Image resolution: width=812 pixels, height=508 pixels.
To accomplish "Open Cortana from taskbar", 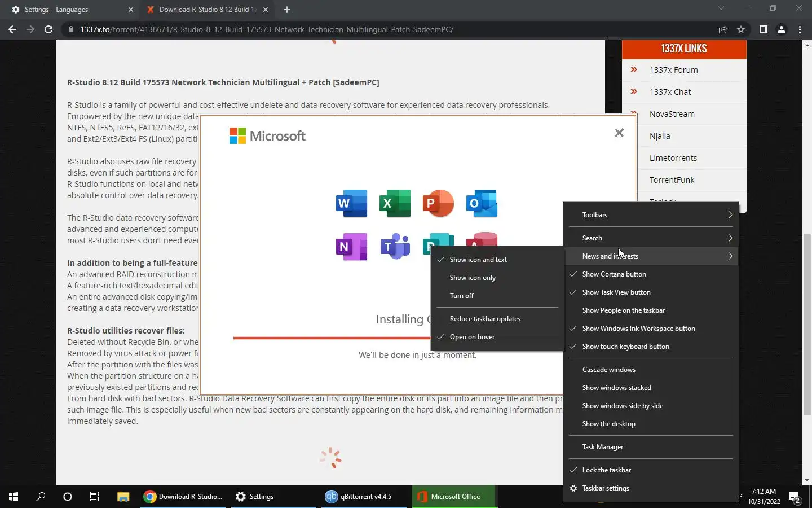I will coord(68,497).
